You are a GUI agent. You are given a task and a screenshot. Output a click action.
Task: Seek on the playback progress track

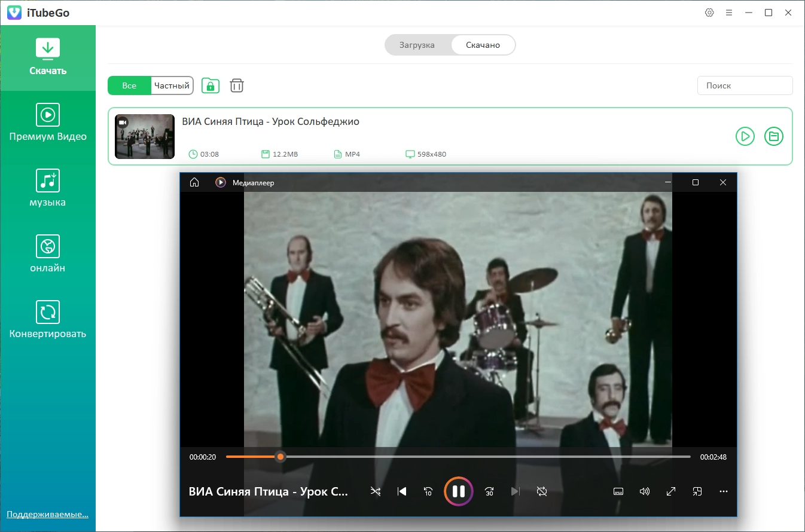pos(458,457)
